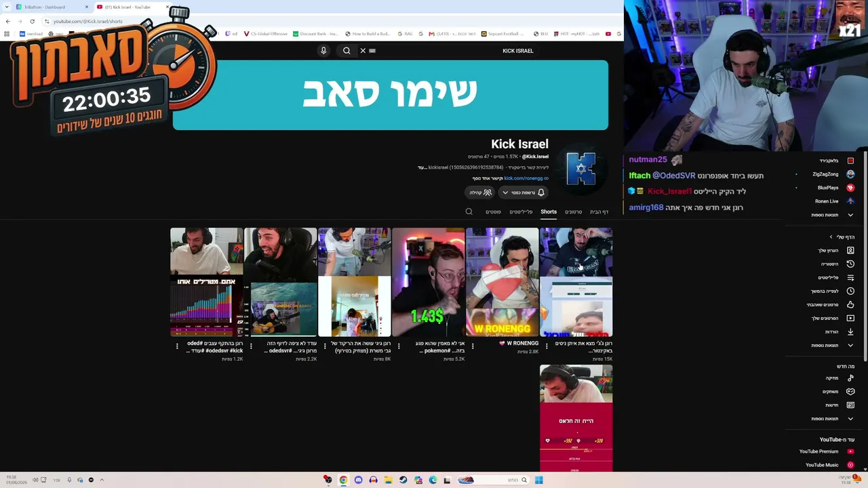The image size is (868, 488).
Task: Open history (היסטוריה) from the sidebar clock icon
Action: click(x=850, y=264)
